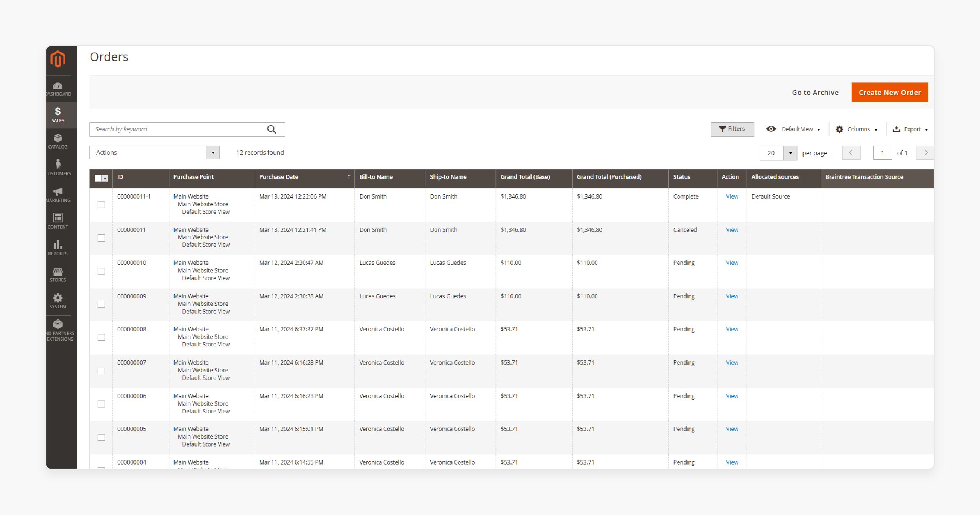Select checkbox for order 000000009
Viewport: 980px width, 515px height.
tap(101, 304)
